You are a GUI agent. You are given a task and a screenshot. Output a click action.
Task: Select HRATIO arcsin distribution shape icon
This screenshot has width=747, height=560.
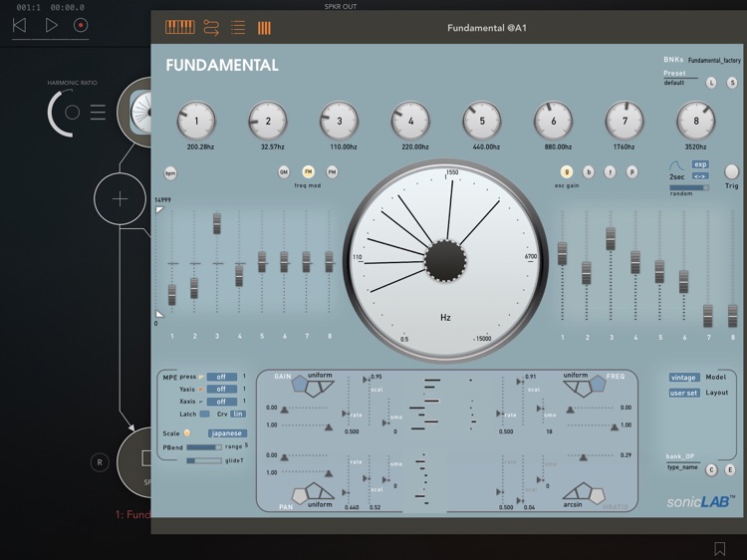(x=585, y=493)
